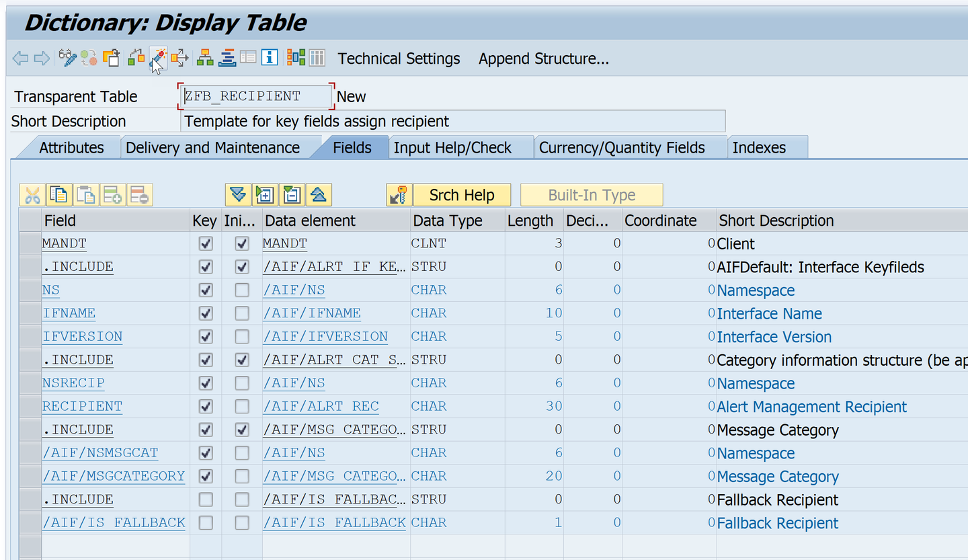The image size is (968, 560).
Task: Click the Append Structure... button
Action: point(544,58)
